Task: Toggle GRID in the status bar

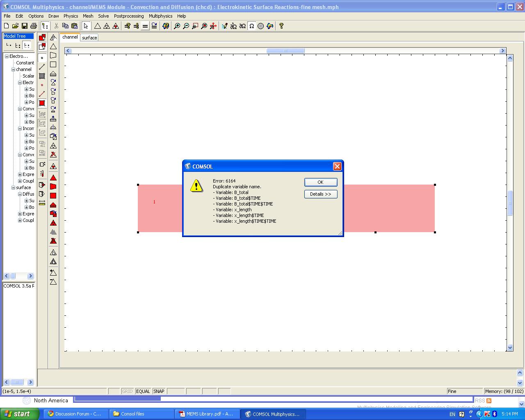Action: coord(128,391)
